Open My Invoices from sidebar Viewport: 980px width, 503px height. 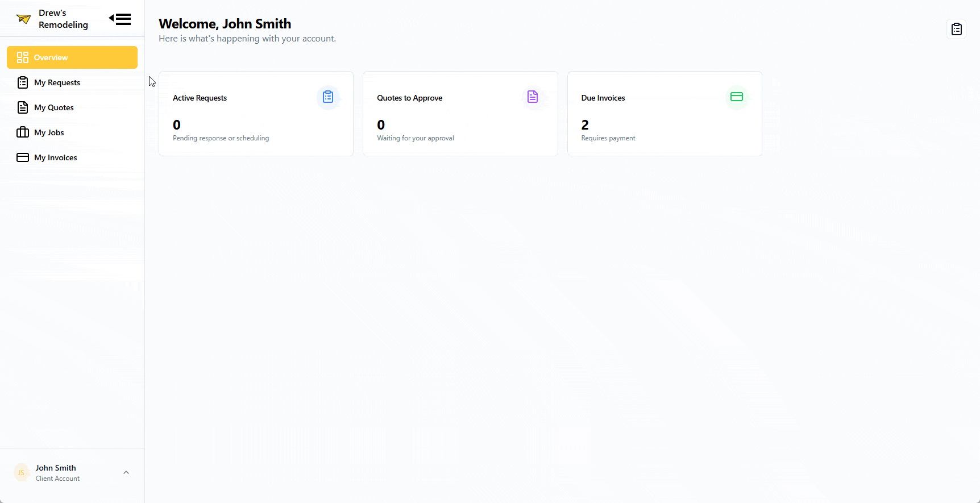point(72,157)
